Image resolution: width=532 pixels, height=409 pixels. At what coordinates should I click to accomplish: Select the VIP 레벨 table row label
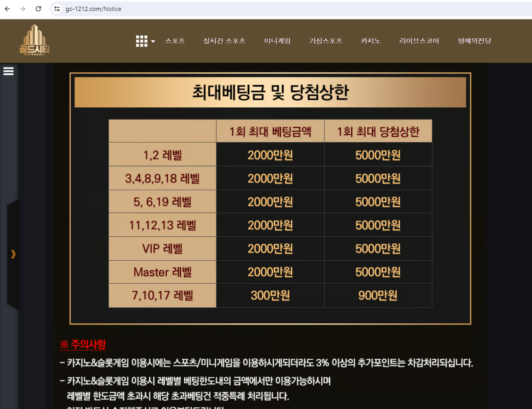[x=163, y=249]
